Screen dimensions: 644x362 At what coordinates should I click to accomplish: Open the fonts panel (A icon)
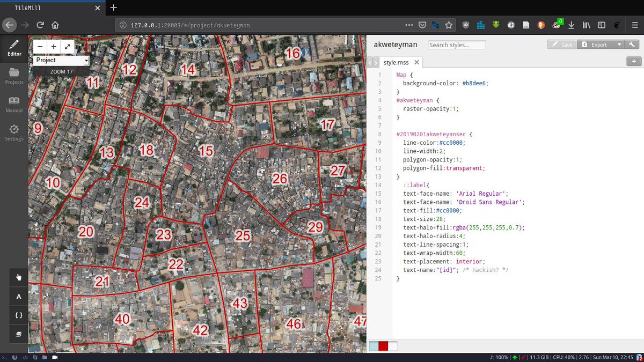[x=19, y=296]
